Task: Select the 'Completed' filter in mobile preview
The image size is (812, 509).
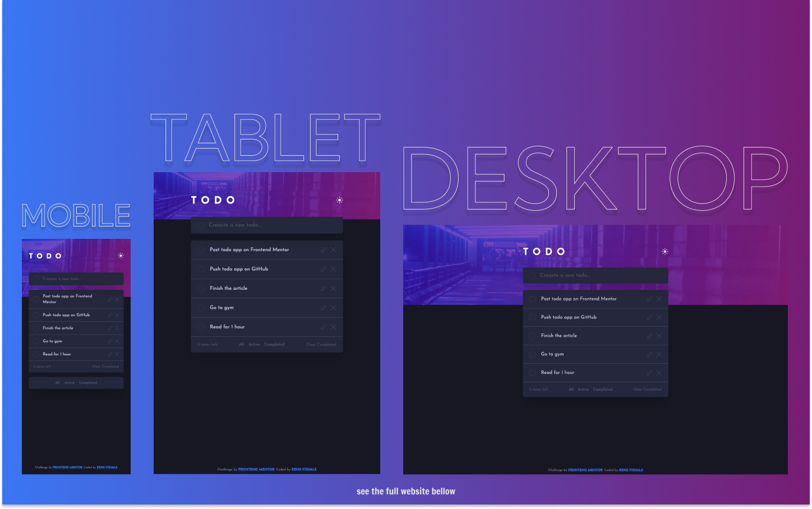Action: coord(88,383)
